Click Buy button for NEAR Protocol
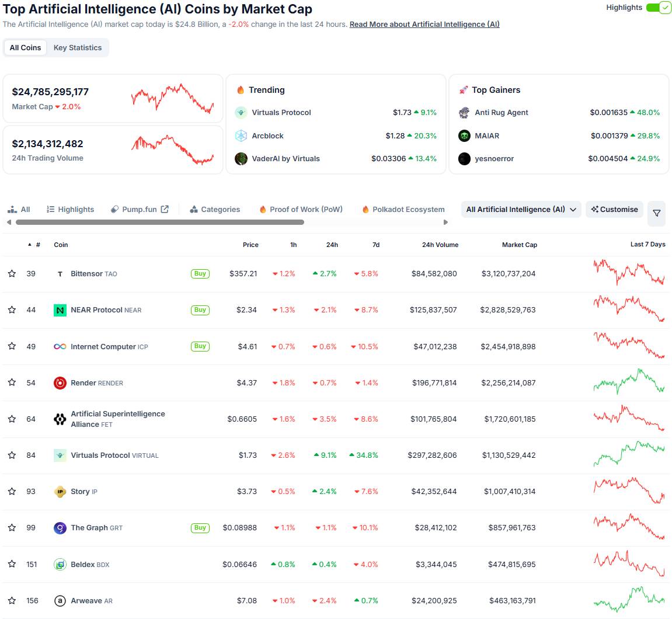672x619 pixels. click(x=200, y=310)
